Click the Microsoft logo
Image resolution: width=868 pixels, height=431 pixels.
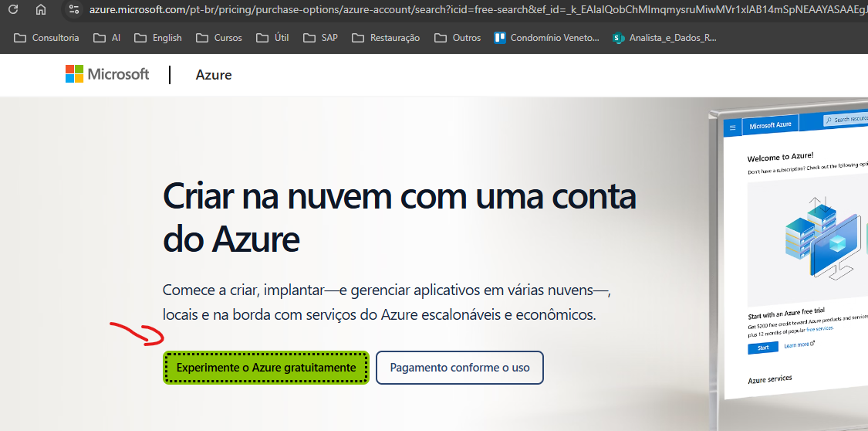tap(107, 73)
